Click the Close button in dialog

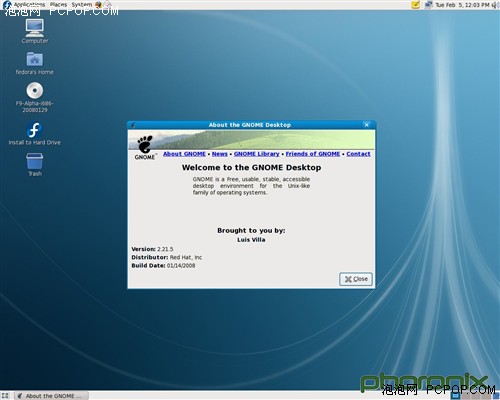[356, 279]
